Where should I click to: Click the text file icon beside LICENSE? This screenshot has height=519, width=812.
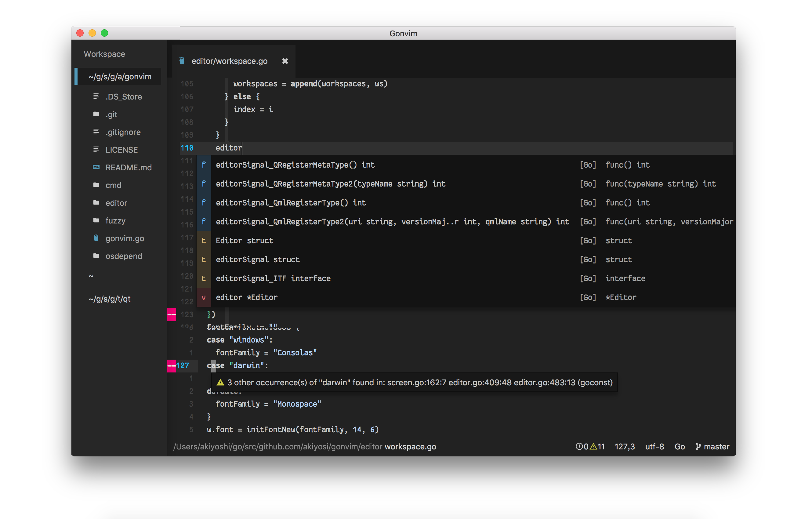tap(96, 149)
